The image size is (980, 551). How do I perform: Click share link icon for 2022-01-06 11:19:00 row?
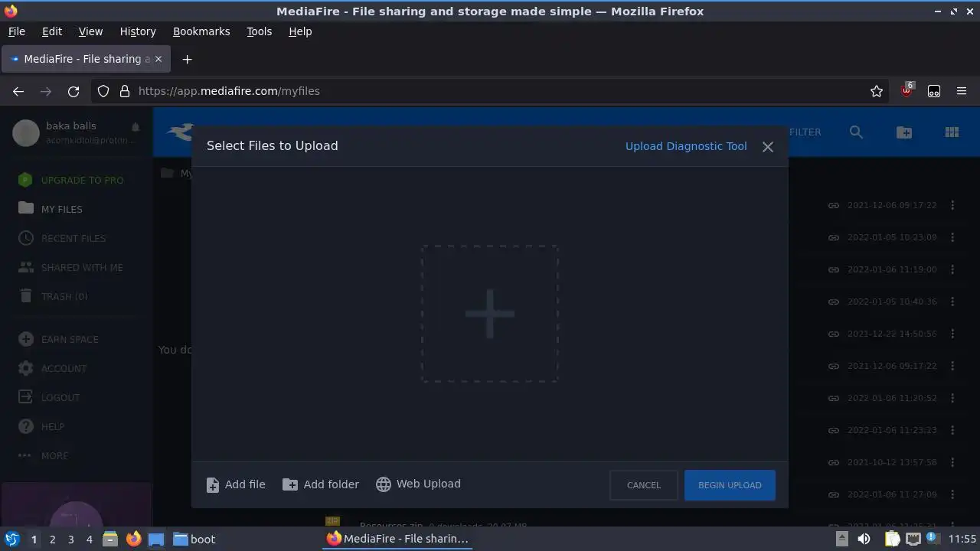pyautogui.click(x=834, y=269)
